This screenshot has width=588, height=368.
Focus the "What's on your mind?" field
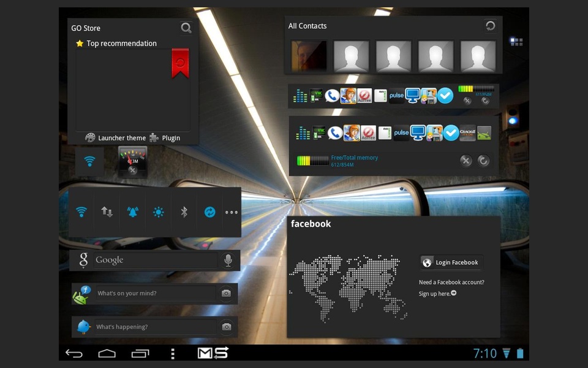pos(155,293)
